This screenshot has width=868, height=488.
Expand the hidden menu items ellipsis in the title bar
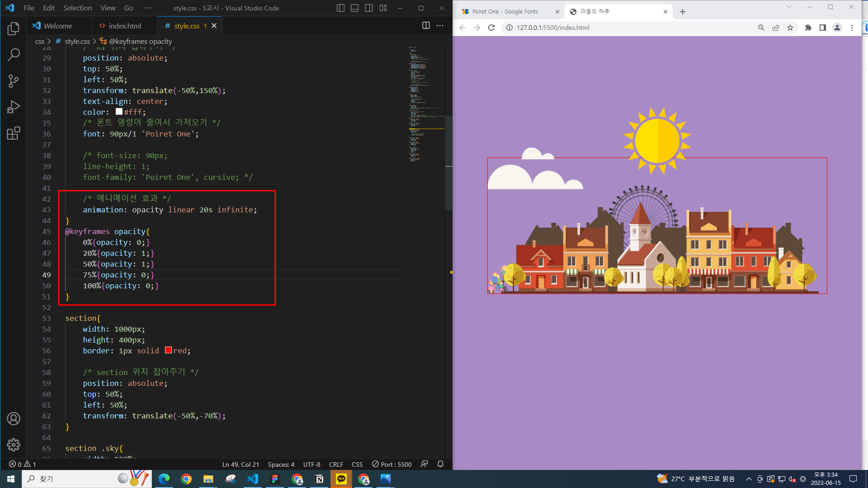[147, 8]
